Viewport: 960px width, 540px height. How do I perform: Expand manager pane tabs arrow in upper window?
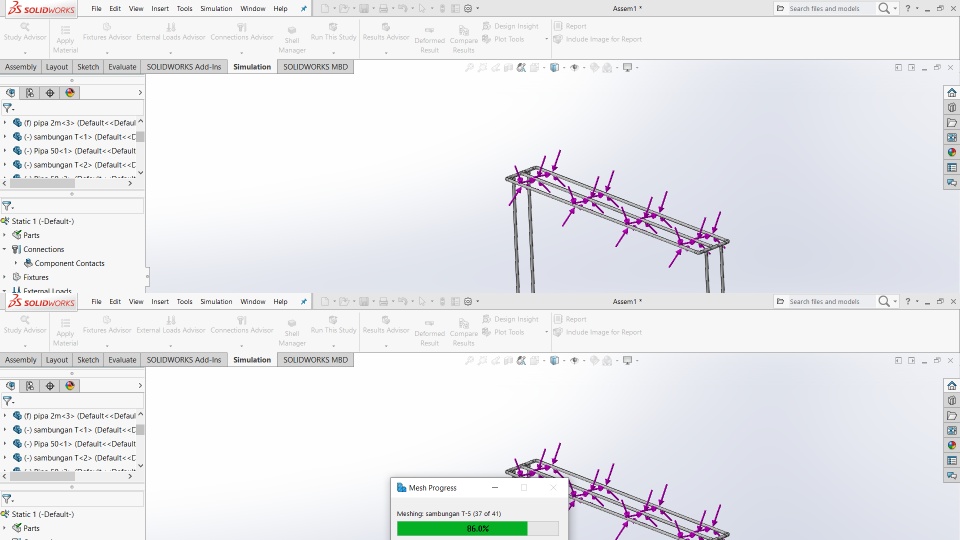[140, 93]
